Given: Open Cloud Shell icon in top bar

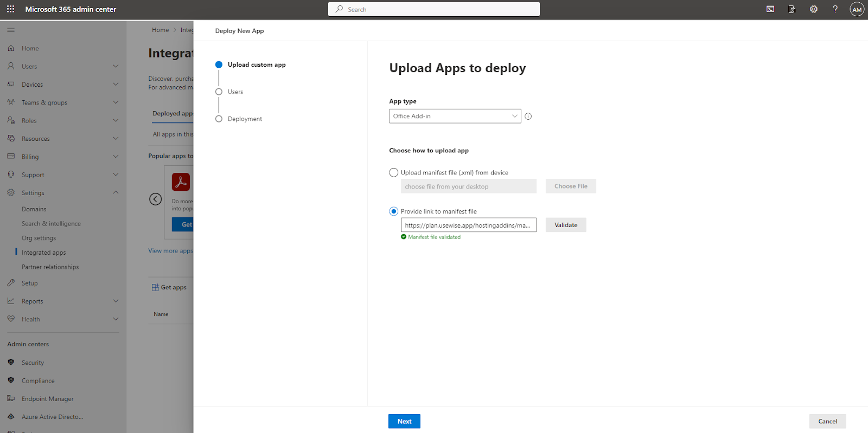Looking at the screenshot, I should pos(770,9).
